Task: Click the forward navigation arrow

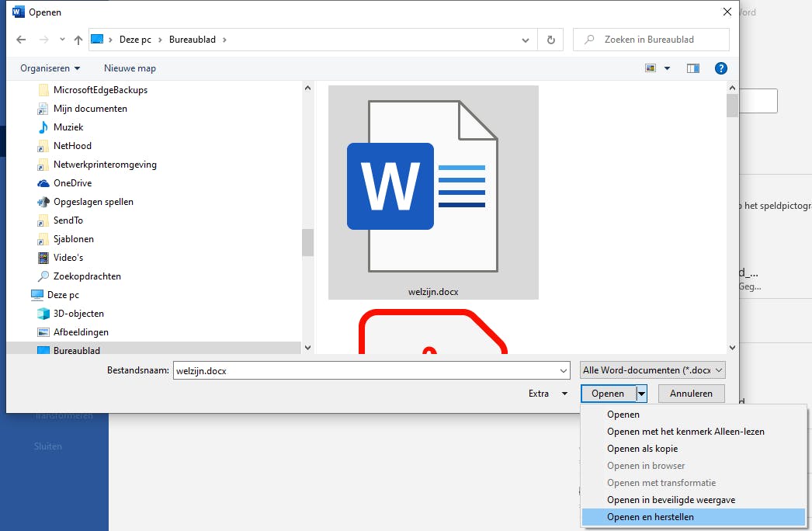Action: pos(44,40)
